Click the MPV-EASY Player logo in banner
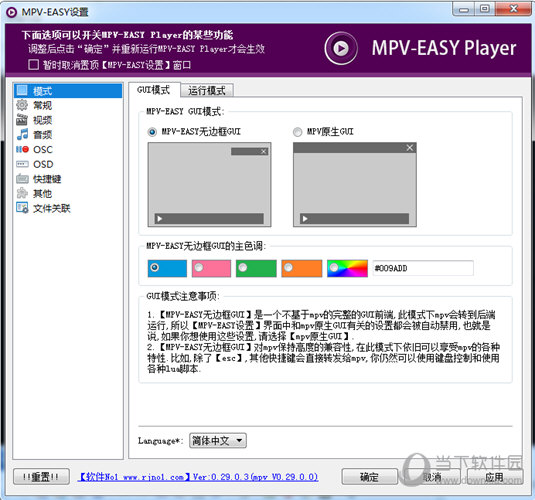 [x=341, y=48]
